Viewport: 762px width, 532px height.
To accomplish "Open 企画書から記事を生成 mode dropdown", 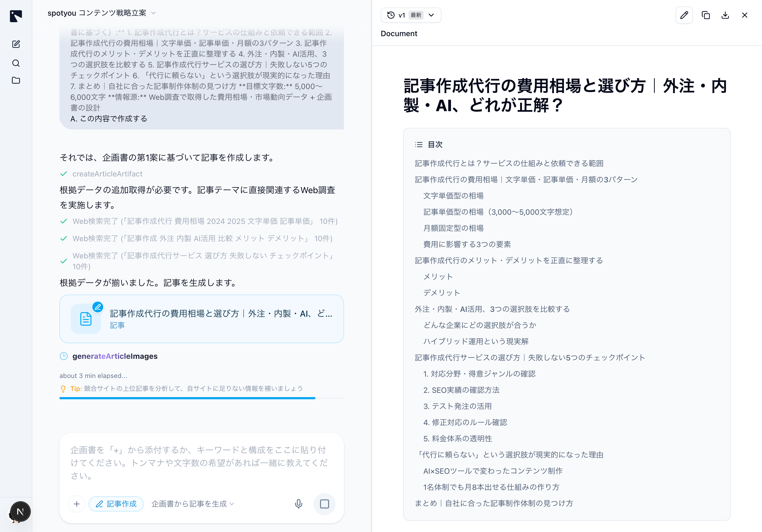I will pyautogui.click(x=193, y=504).
